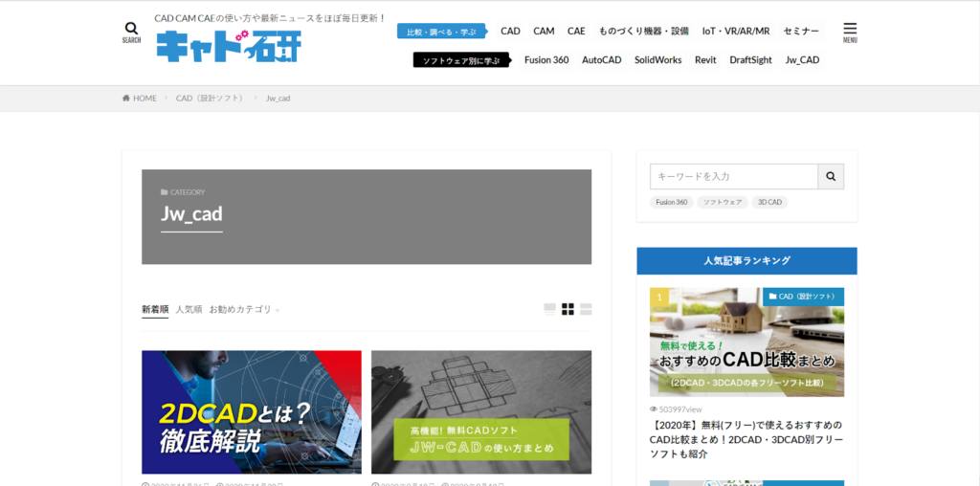Open the JW-CADの使い方まとめ article thumbnail

pyautogui.click(x=481, y=411)
